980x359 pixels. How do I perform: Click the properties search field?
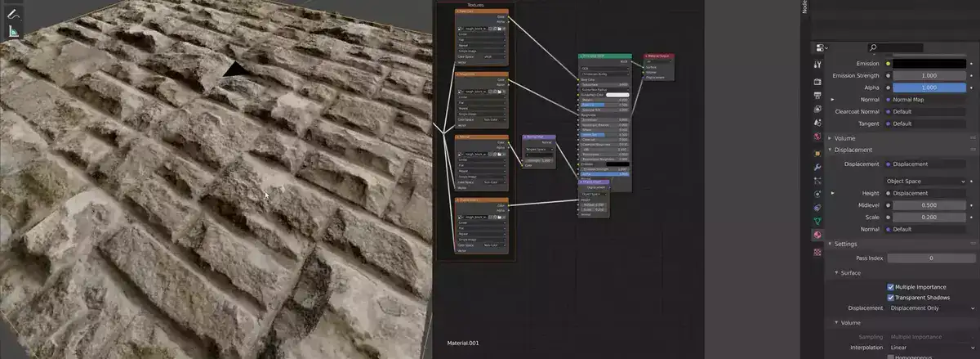pyautogui.click(x=895, y=48)
